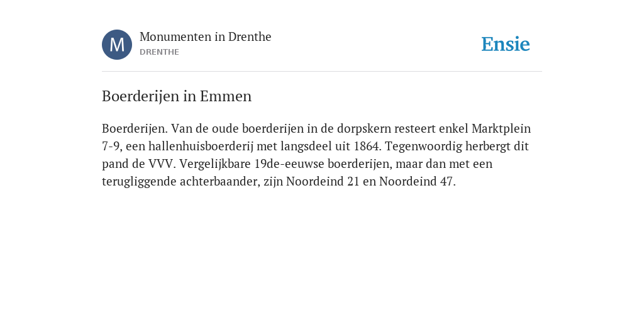Click the word hallenhuisboerderij
The height and width of the screenshot is (322, 644).
[201, 146]
